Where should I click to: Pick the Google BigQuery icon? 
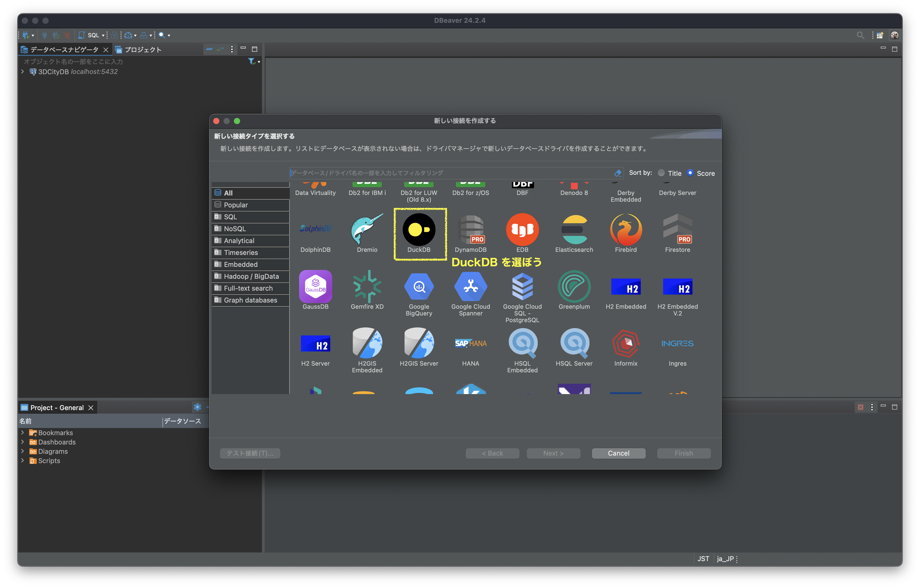point(419,287)
